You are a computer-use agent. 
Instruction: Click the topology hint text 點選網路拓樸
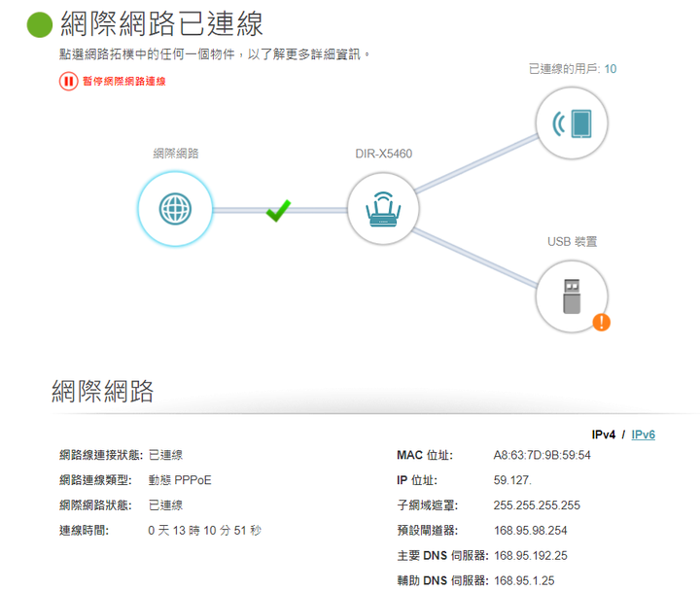click(215, 54)
